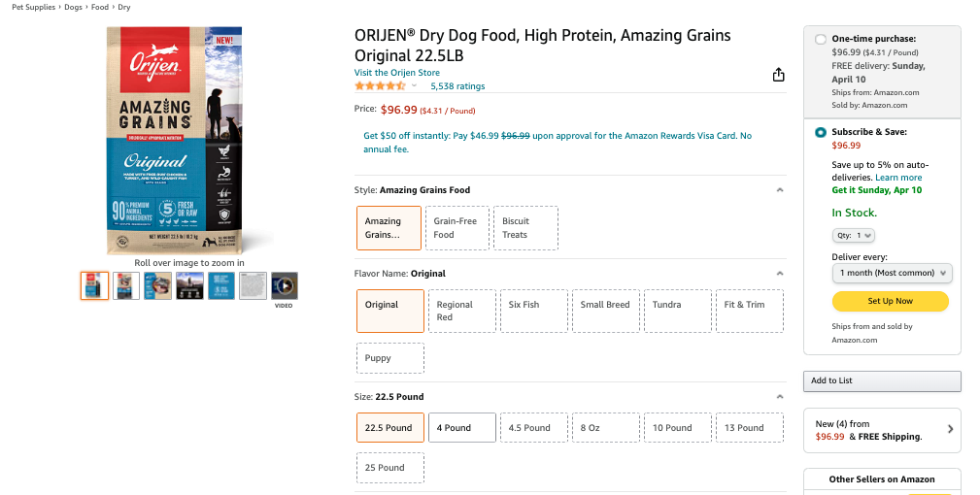Choose the Grain-Free Food style option

point(456,228)
